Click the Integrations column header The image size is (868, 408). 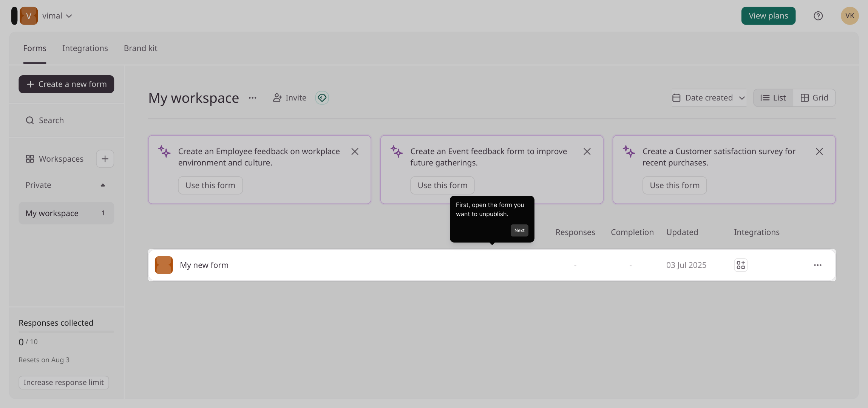(x=757, y=232)
